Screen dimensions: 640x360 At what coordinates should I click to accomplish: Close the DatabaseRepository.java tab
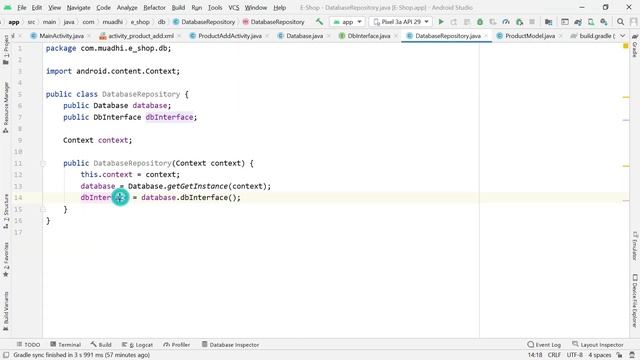(x=486, y=36)
